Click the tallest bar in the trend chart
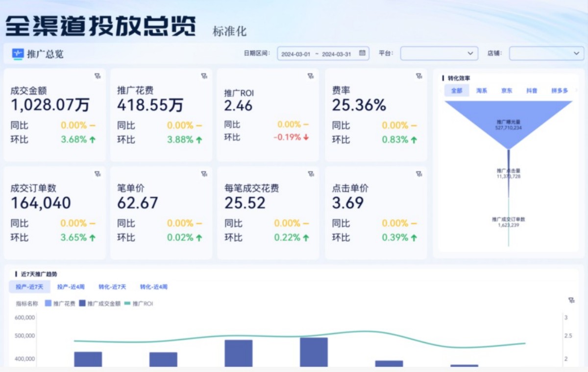 point(314,352)
